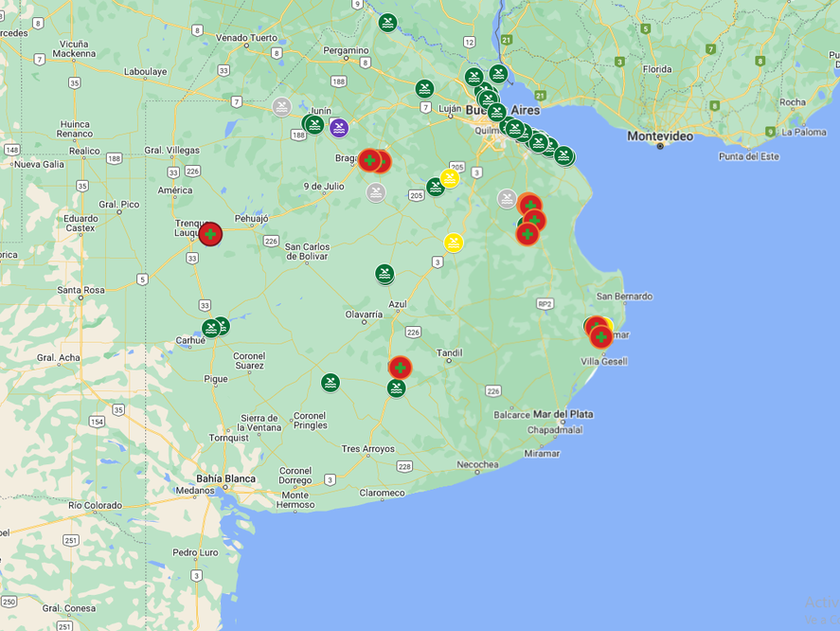Viewport: 840px width, 631px height.
Task: Open the green marker northwest of Luján
Action: pos(424,88)
